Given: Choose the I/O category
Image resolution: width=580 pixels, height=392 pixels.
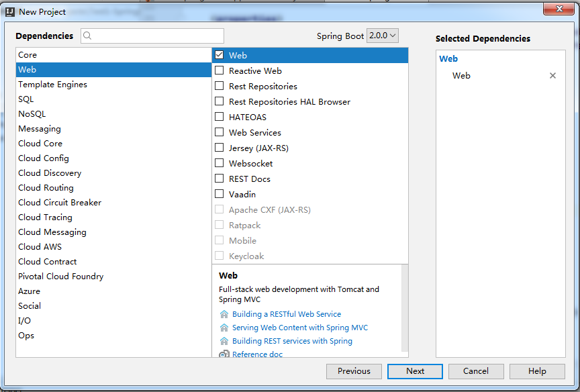Looking at the screenshot, I should pos(113,321).
